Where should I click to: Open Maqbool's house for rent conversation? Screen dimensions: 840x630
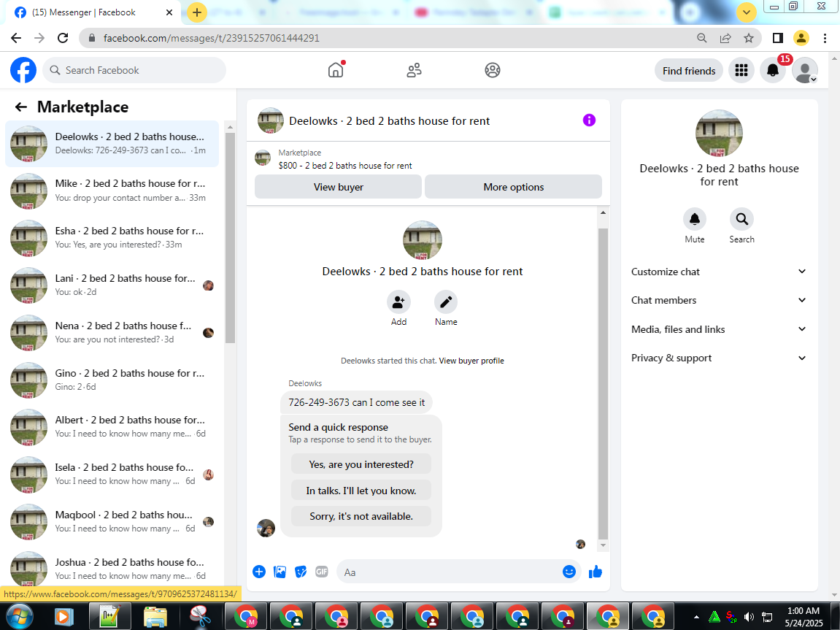[x=112, y=522]
